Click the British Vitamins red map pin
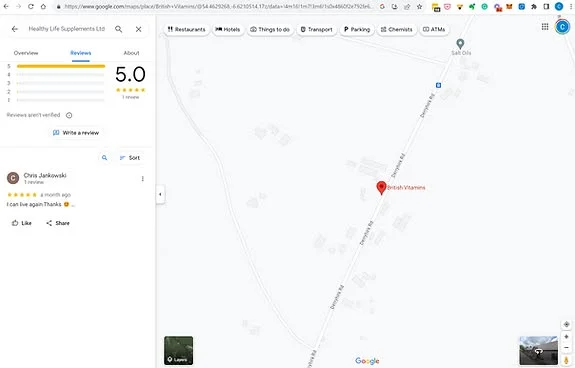This screenshot has height=368, width=575. pyautogui.click(x=381, y=188)
